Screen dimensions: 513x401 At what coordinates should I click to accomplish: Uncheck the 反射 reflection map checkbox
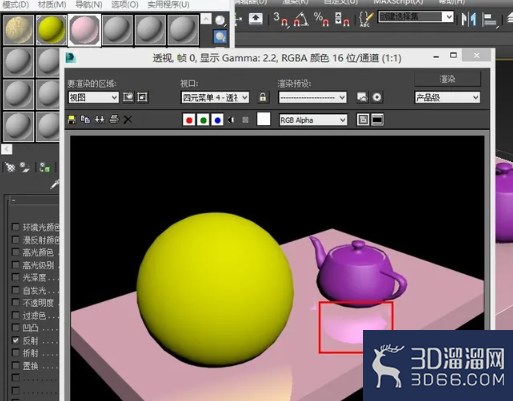(15, 340)
